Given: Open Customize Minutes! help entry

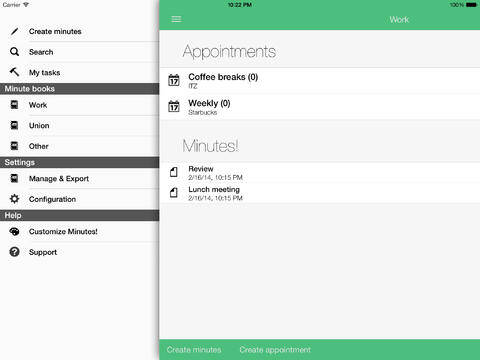Looking at the screenshot, I should click(80, 232).
